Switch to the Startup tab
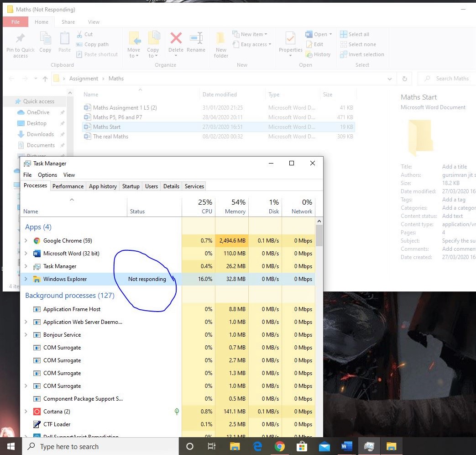 pos(131,186)
